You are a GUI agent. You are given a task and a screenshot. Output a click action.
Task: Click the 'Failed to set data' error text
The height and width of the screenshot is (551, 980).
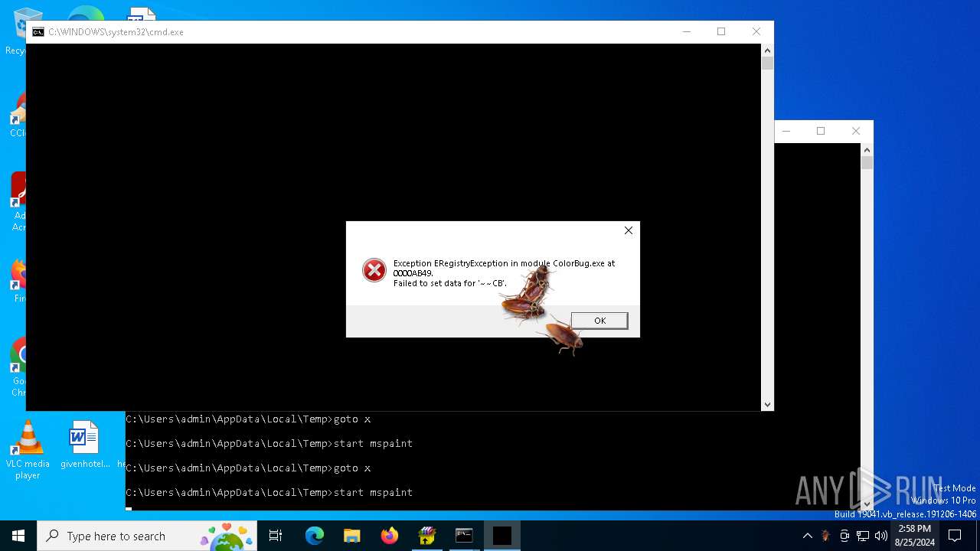(x=450, y=283)
